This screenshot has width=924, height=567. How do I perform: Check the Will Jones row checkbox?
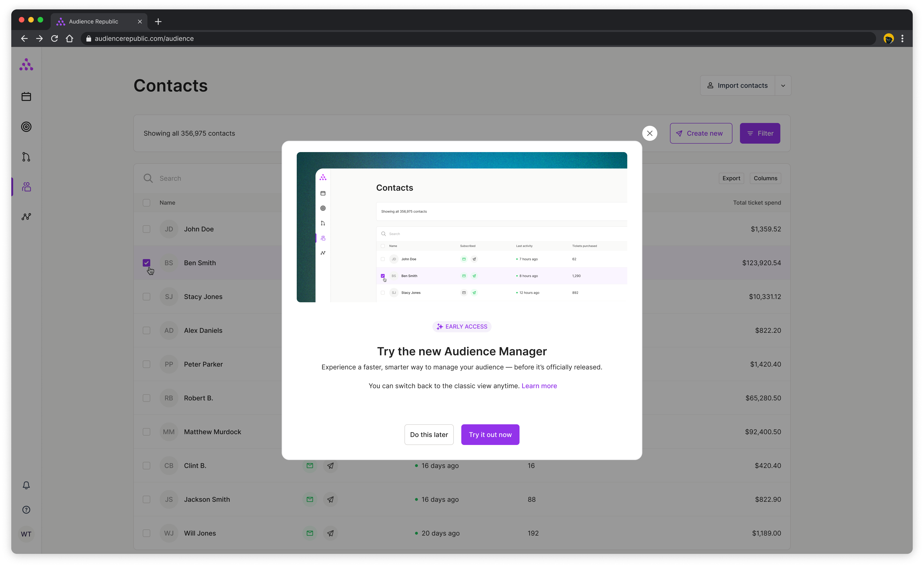[147, 533]
